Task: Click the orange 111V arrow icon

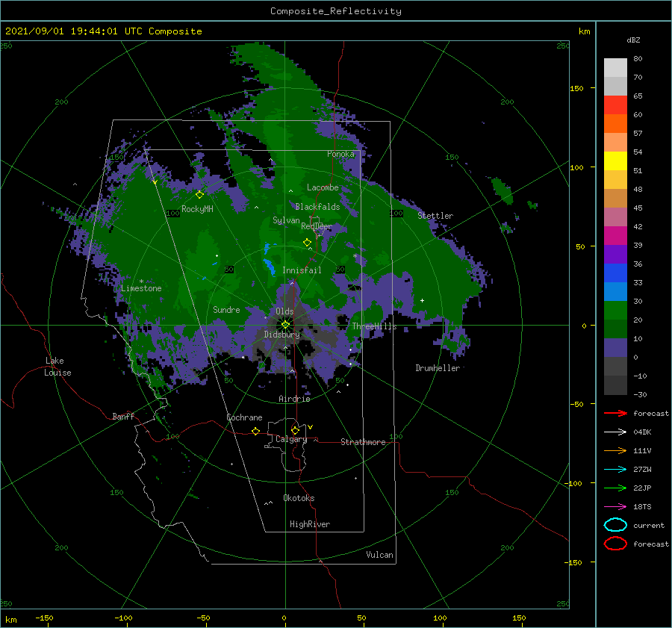Action: point(615,450)
